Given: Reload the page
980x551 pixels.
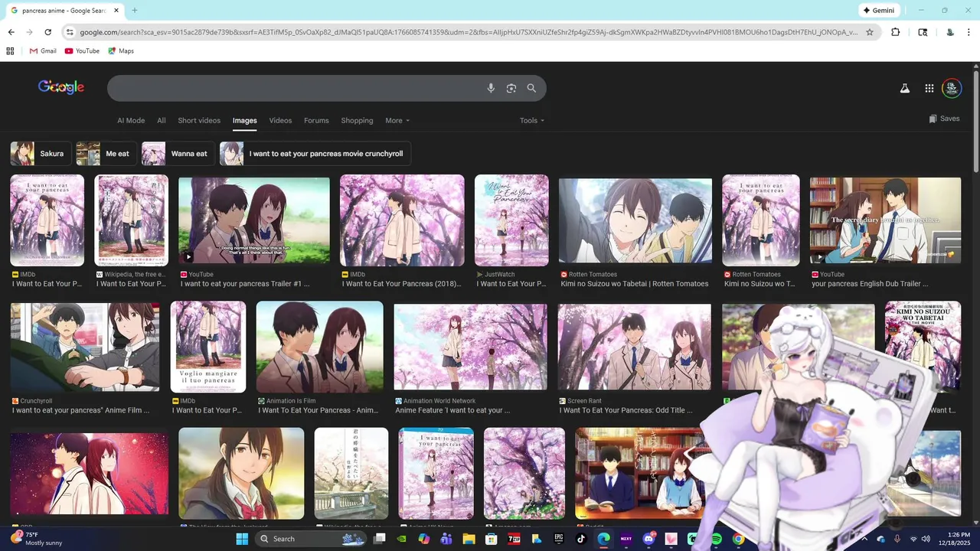Looking at the screenshot, I should pyautogui.click(x=48, y=32).
